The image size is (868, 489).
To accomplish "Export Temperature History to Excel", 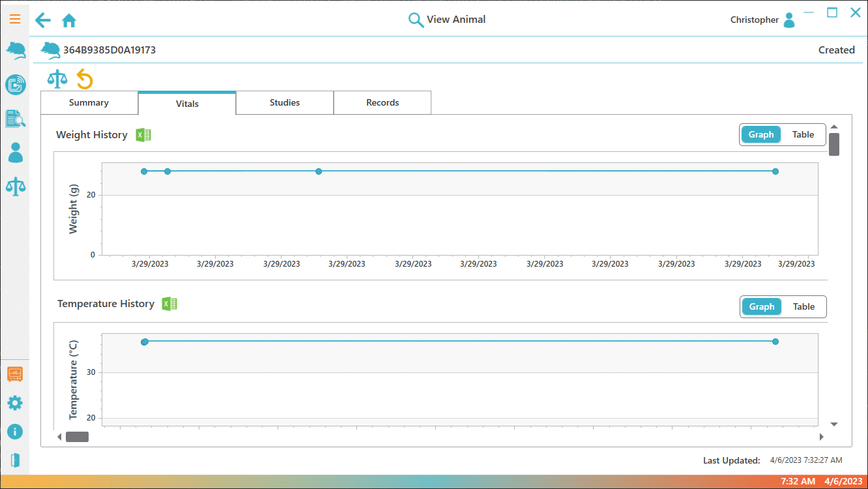I will pos(169,304).
